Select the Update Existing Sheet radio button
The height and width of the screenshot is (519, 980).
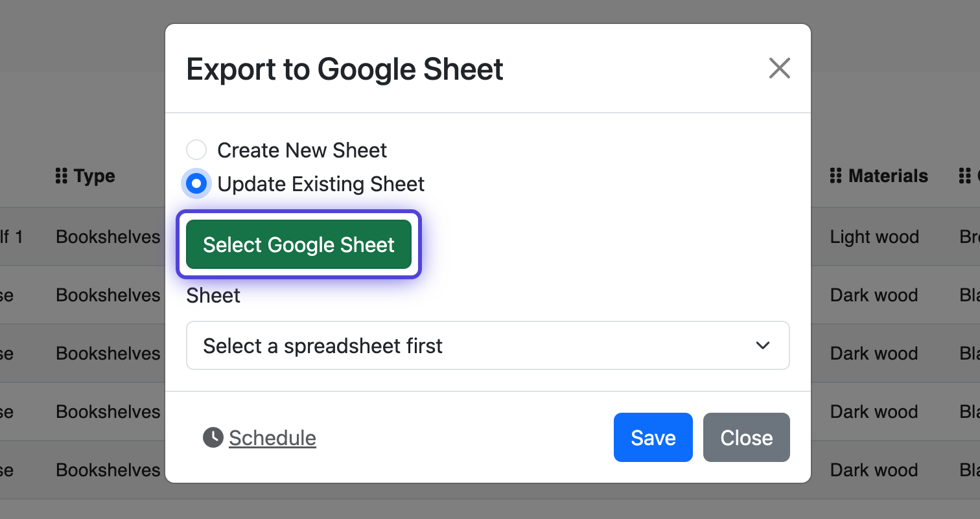196,184
